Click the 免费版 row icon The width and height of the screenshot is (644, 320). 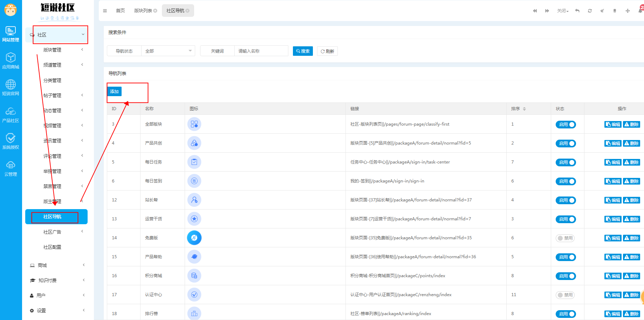pyautogui.click(x=194, y=238)
